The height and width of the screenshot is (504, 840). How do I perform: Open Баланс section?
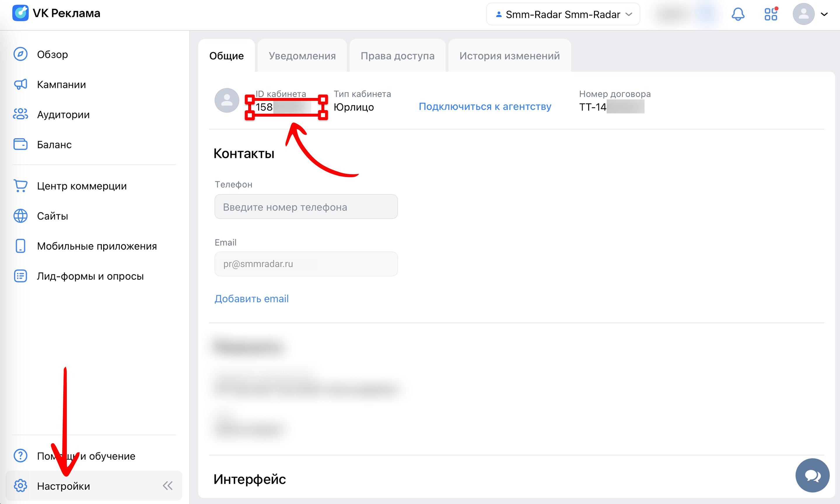[54, 145]
